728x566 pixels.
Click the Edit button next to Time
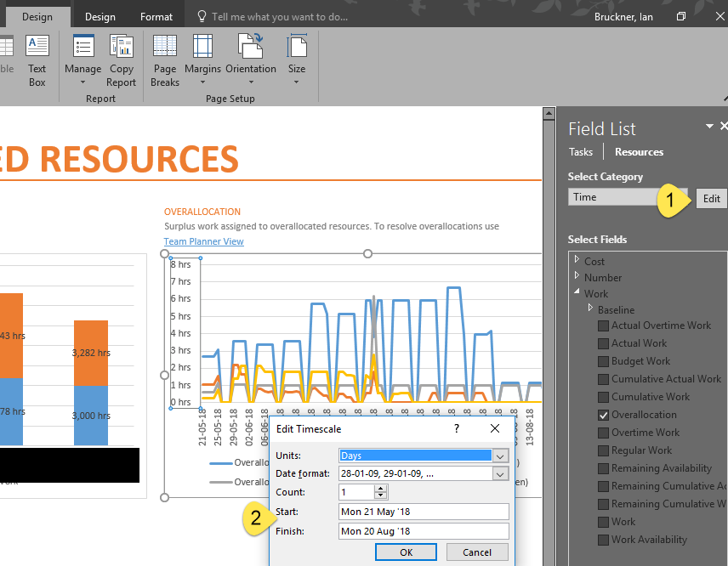[711, 199]
